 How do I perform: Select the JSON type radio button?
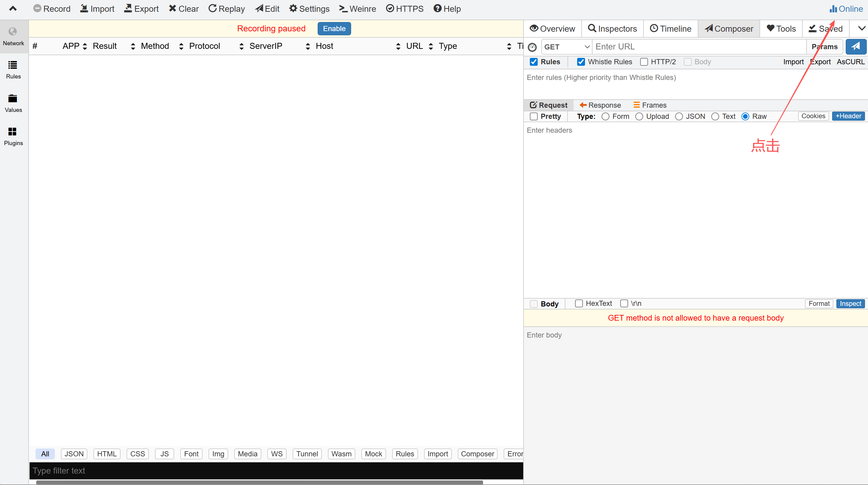click(679, 116)
